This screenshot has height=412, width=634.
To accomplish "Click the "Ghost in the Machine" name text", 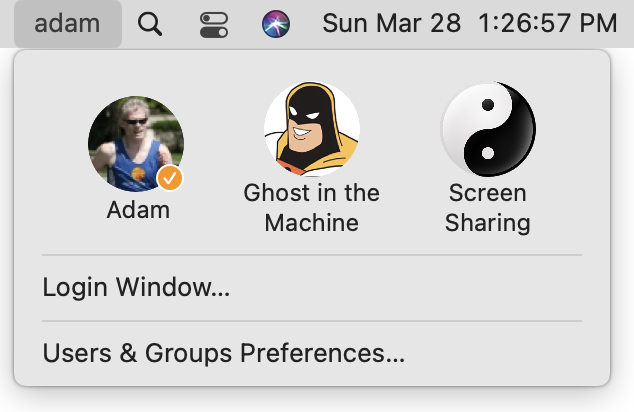I will 311,207.
